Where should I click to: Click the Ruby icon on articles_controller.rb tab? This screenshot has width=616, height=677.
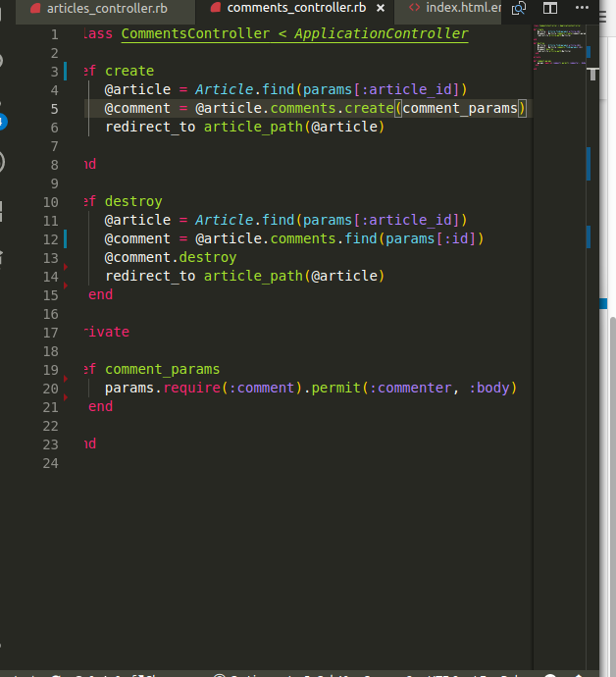[35, 8]
